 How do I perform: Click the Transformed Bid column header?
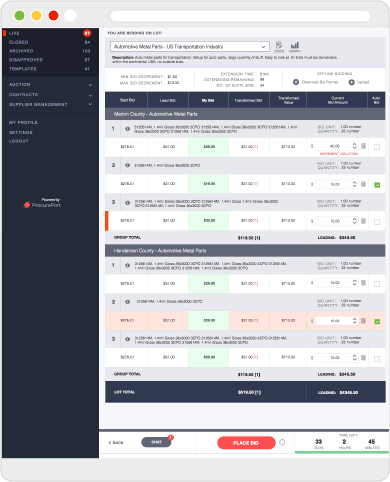(248, 100)
